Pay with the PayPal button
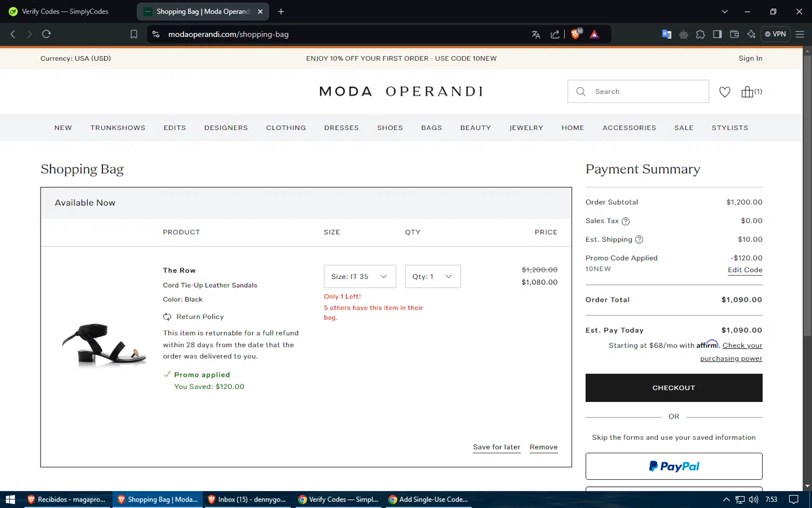812x508 pixels. click(673, 466)
